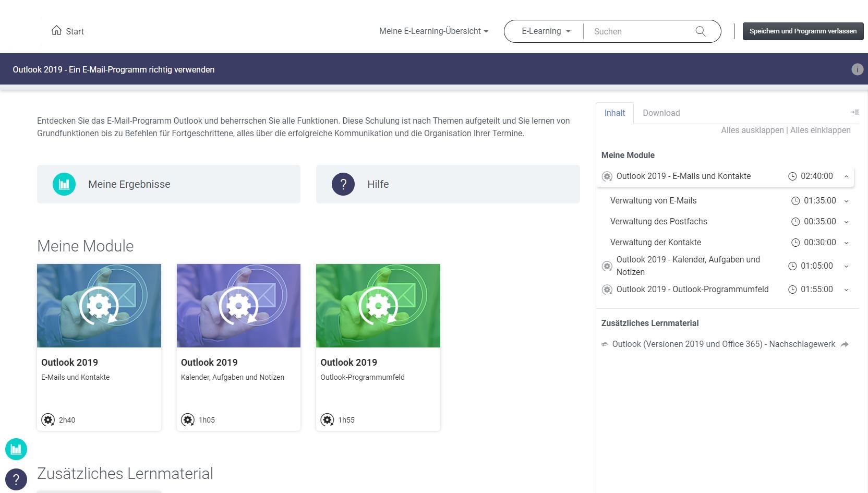Open the Hilfe panel button
Viewport: 868px width, 493px height.
pos(448,184)
